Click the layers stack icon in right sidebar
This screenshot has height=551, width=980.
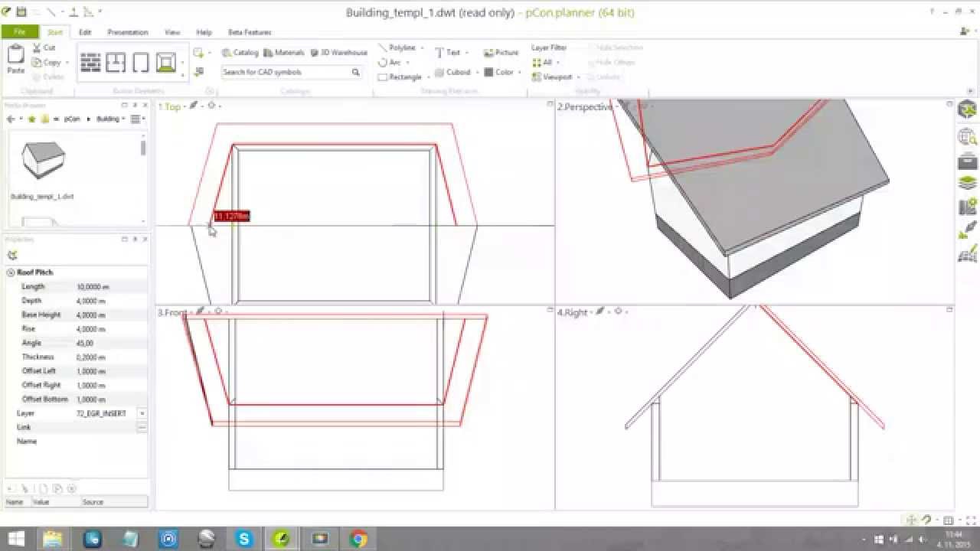click(968, 184)
